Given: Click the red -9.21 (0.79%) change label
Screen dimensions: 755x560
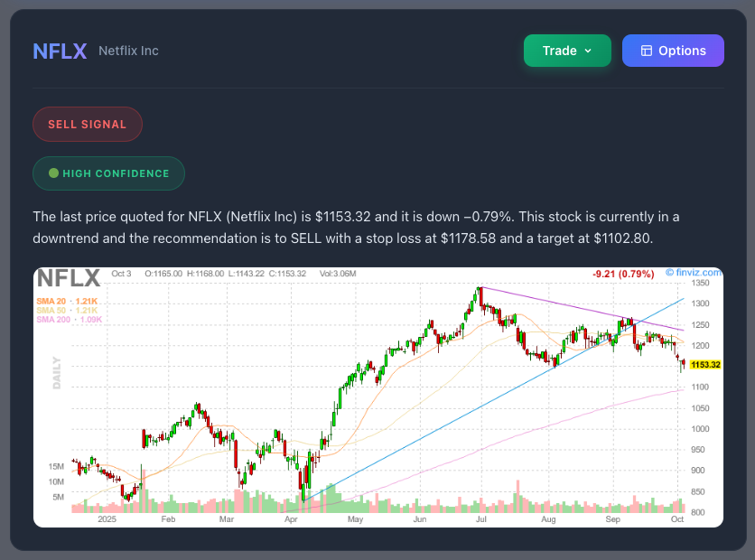Looking at the screenshot, I should (x=622, y=274).
